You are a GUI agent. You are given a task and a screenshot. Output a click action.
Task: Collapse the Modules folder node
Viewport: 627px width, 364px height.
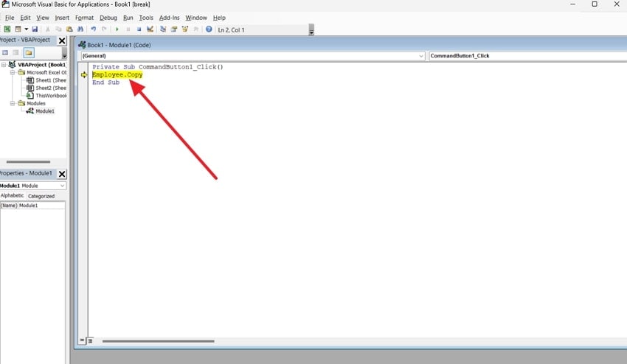click(x=13, y=103)
